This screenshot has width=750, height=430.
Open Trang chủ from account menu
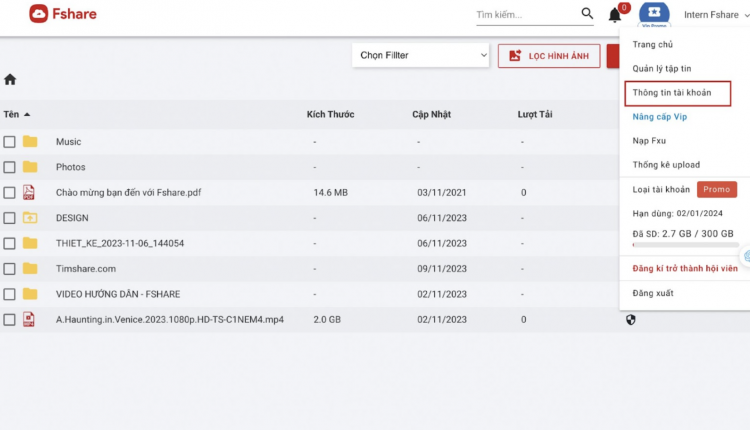pos(652,44)
